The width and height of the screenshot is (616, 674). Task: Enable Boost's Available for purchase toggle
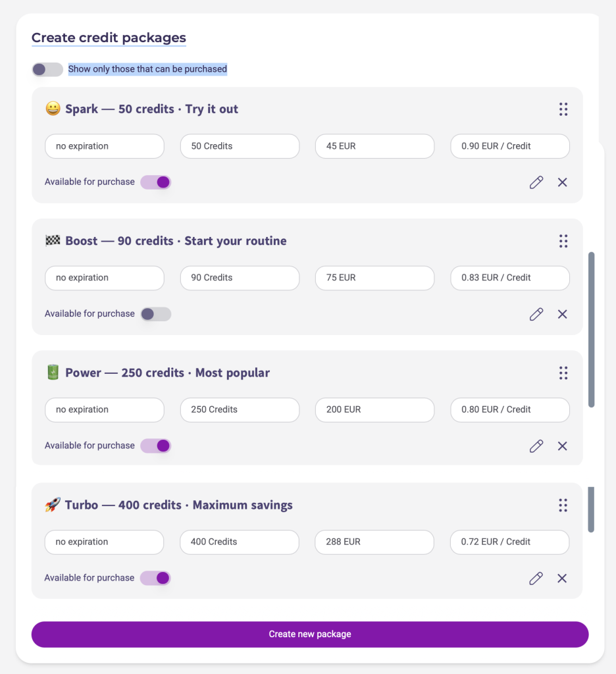(156, 314)
